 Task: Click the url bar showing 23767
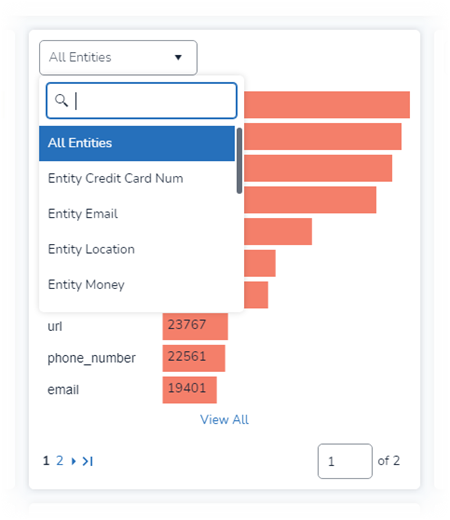pyautogui.click(x=195, y=326)
